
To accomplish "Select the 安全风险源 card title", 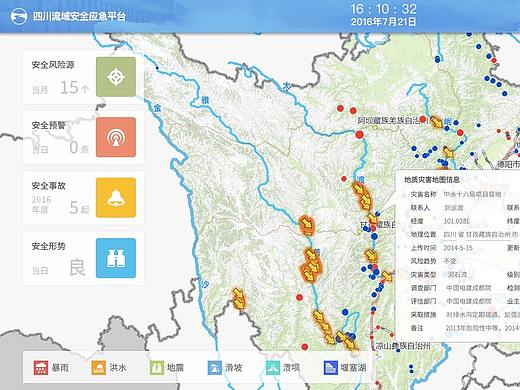I will point(53,65).
